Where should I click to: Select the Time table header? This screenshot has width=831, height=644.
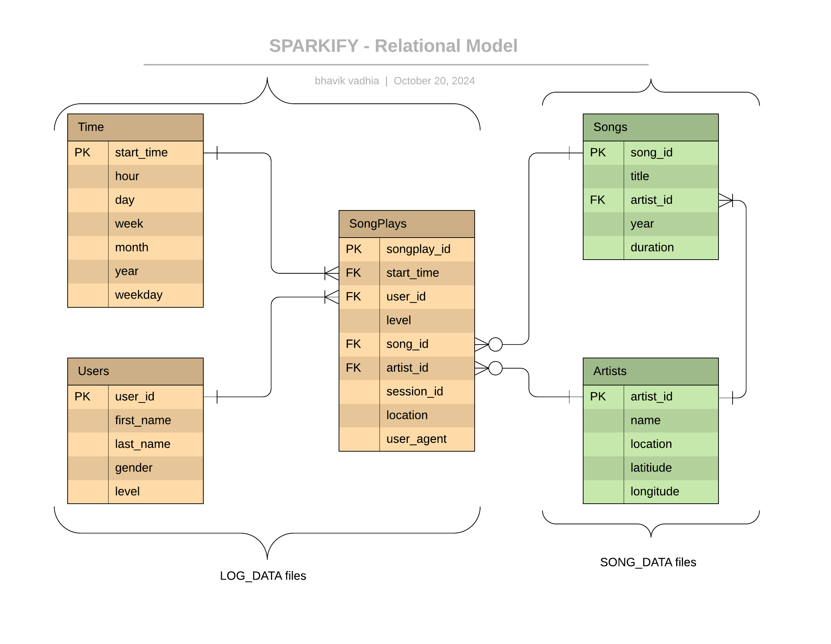[x=135, y=127]
